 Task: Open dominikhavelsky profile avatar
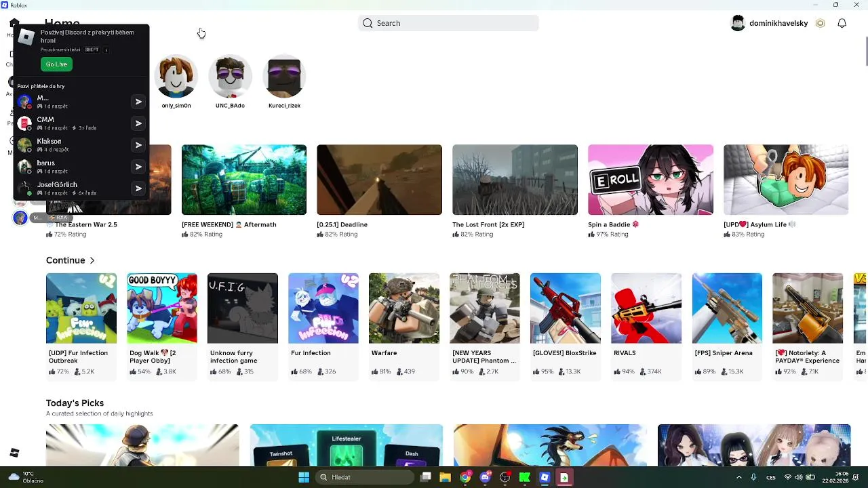point(738,23)
